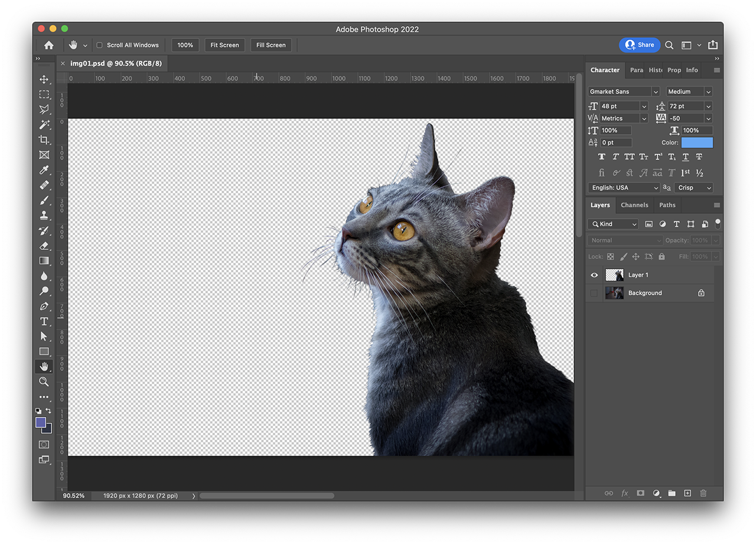756x544 pixels.
Task: Show the Background layer
Action: pos(594,293)
